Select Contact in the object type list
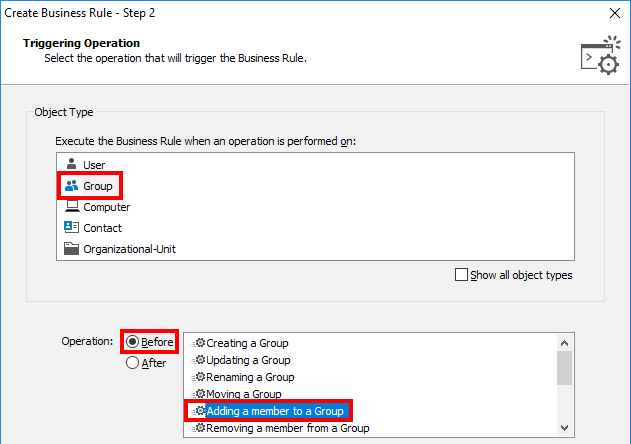 pyautogui.click(x=102, y=228)
